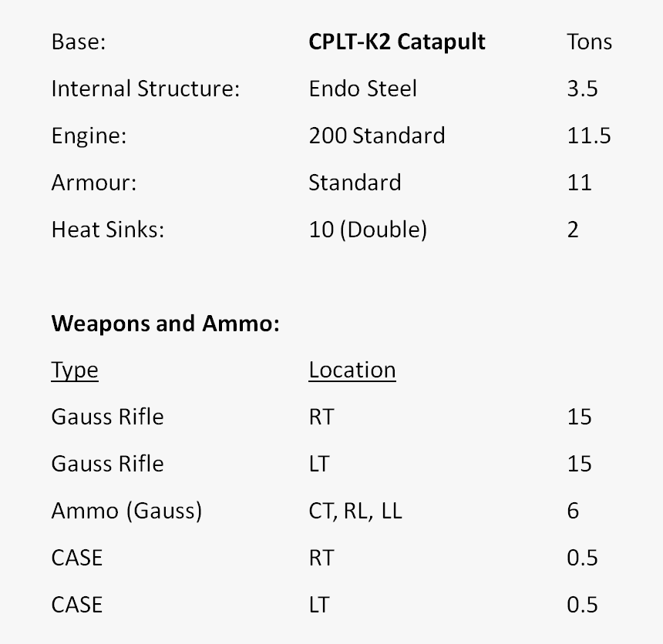Click the Armour: label
Image resolution: width=663 pixels, height=644 pixels.
tap(93, 183)
